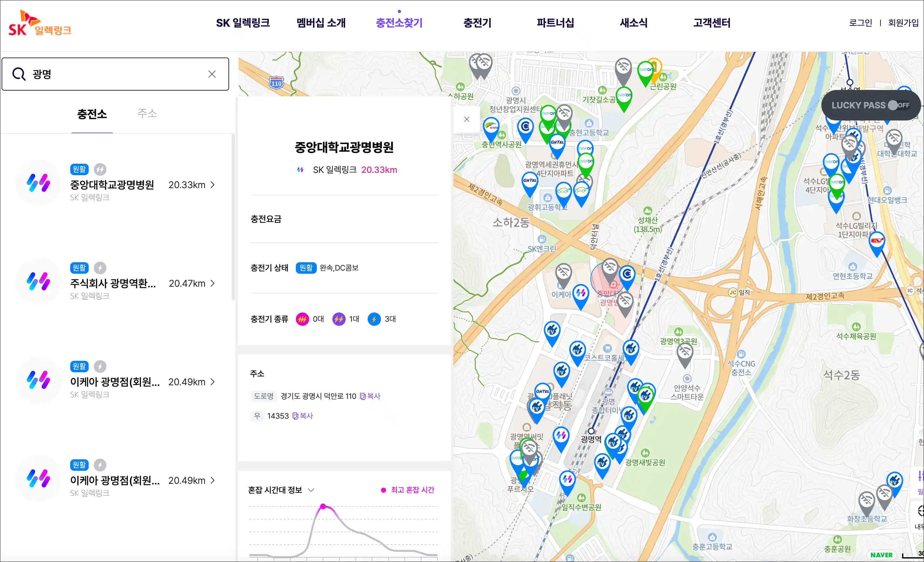Clear the 광명 search text
924x562 pixels.
[212, 74]
